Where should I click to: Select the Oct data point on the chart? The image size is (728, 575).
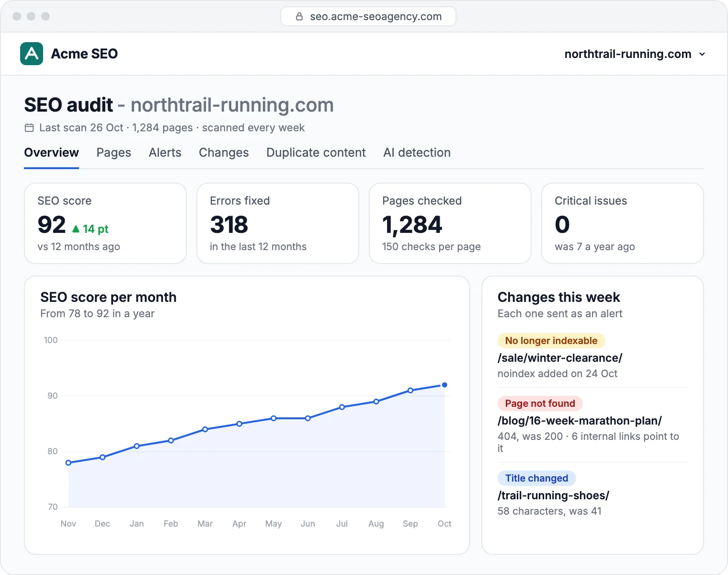pyautogui.click(x=444, y=385)
